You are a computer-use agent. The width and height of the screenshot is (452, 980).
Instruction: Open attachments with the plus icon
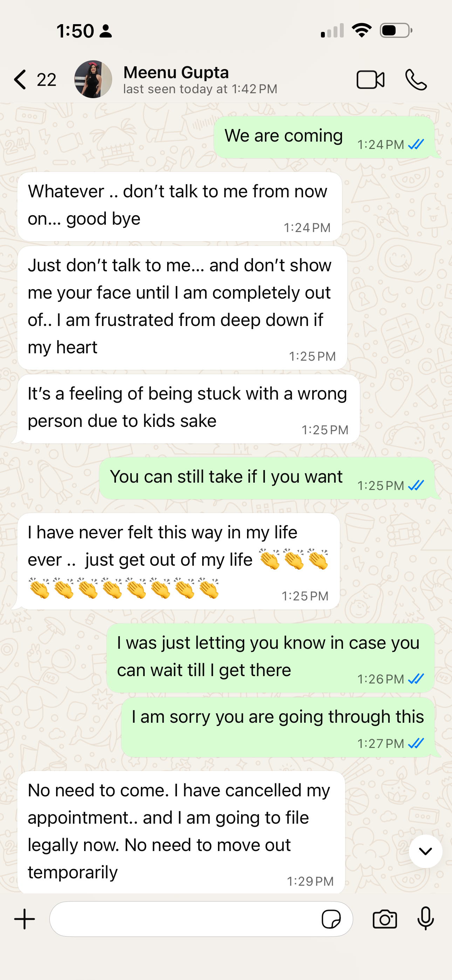[25, 919]
